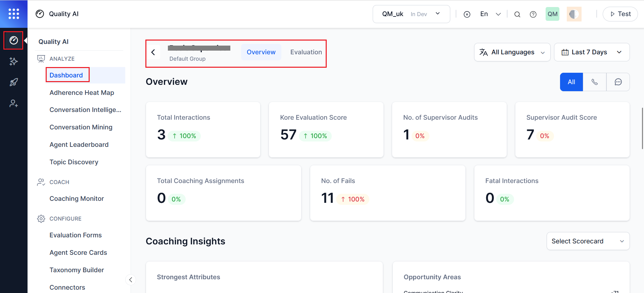Click the Kore Evaluation Score card
The image size is (644, 293).
[x=326, y=130]
